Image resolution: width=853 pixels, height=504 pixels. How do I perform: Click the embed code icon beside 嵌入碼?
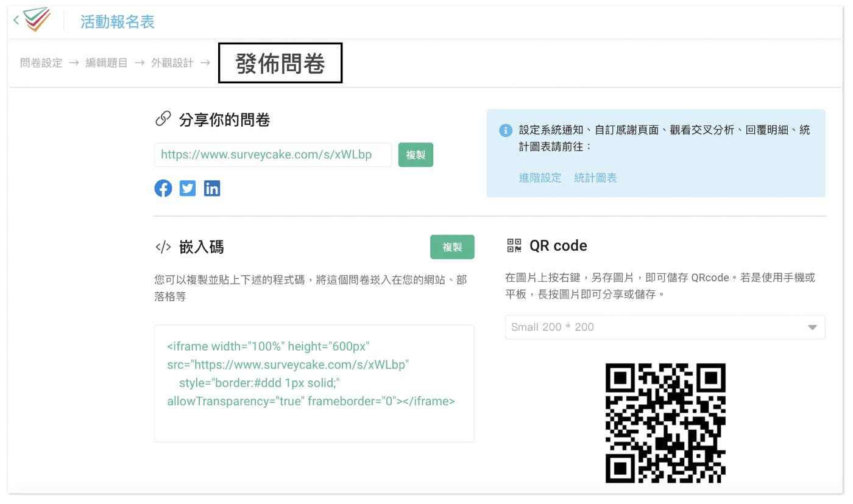point(163,247)
